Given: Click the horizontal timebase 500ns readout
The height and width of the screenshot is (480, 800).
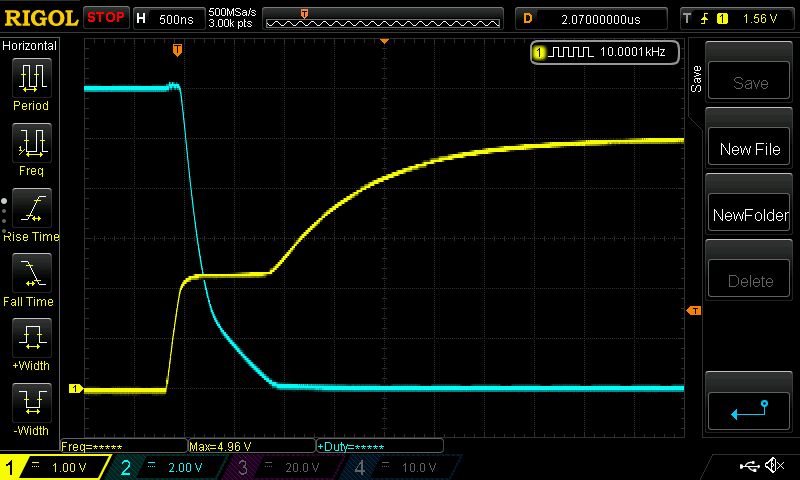Looking at the screenshot, I should (169, 19).
